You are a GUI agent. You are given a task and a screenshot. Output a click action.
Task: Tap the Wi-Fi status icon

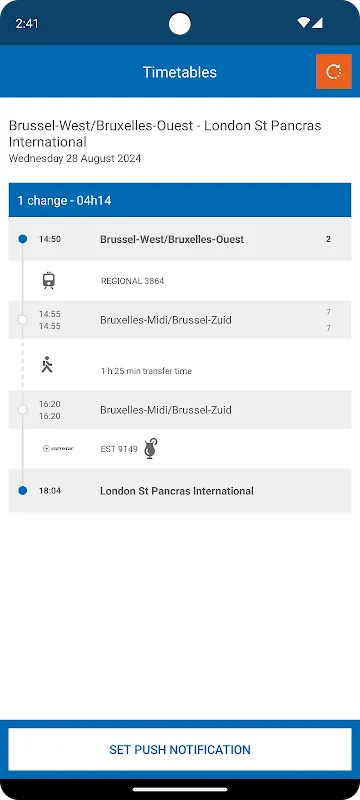click(303, 23)
